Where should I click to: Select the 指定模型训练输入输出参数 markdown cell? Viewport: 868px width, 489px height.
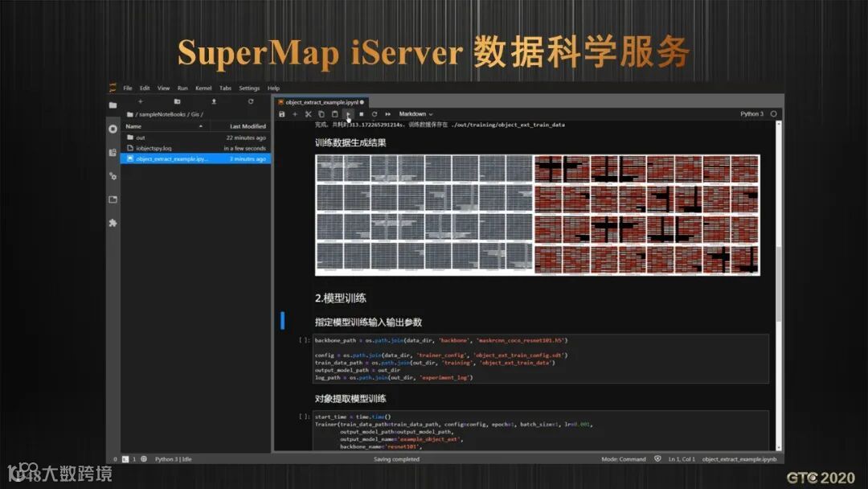[369, 323]
